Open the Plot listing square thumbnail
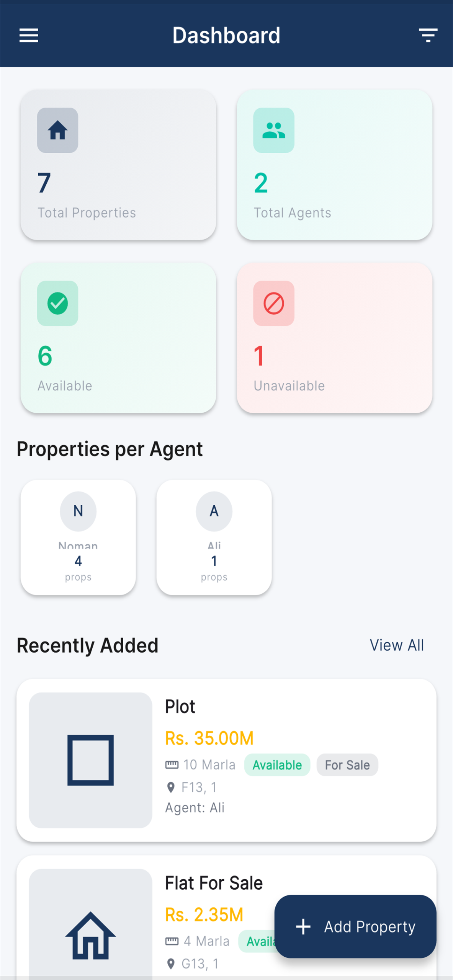453x980 pixels. point(90,760)
